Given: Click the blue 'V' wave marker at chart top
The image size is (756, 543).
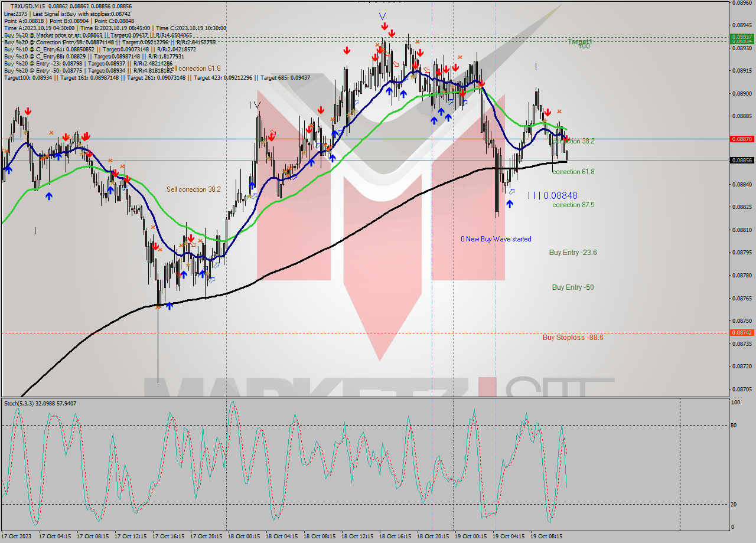Looking at the screenshot, I should (383, 17).
